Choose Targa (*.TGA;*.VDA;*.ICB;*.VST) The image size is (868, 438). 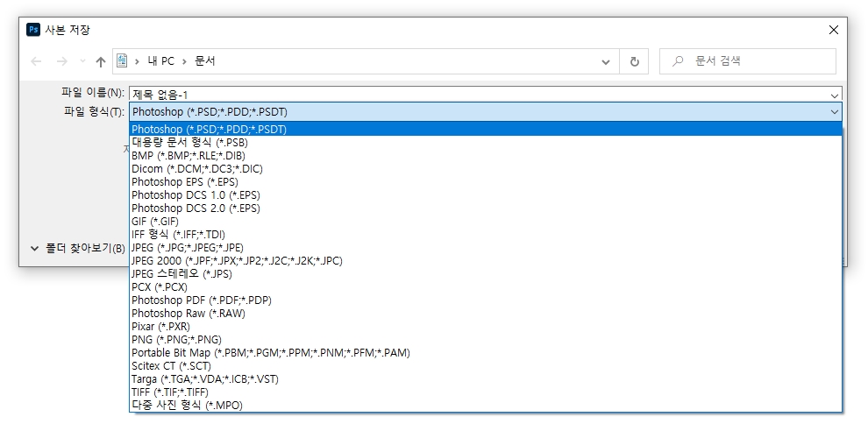pos(486,378)
